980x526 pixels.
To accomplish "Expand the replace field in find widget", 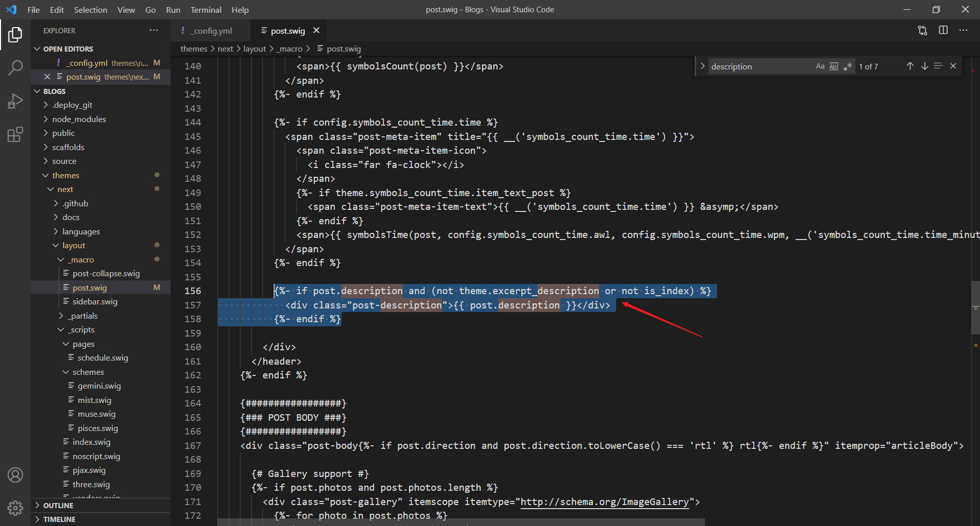I will pos(702,66).
